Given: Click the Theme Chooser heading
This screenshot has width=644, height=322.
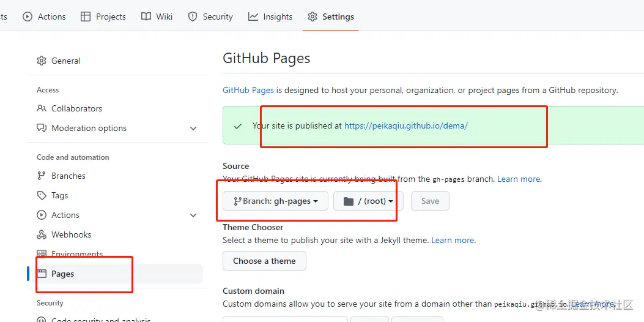Looking at the screenshot, I should [x=253, y=227].
